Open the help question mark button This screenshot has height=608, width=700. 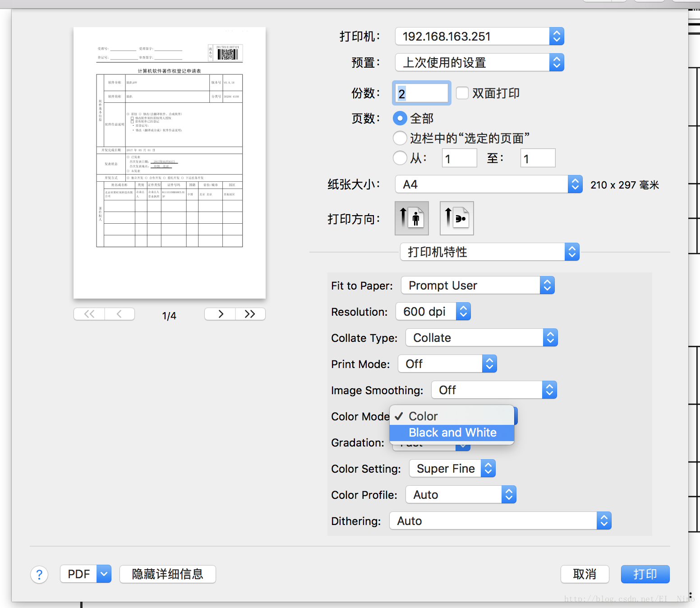pos(39,575)
